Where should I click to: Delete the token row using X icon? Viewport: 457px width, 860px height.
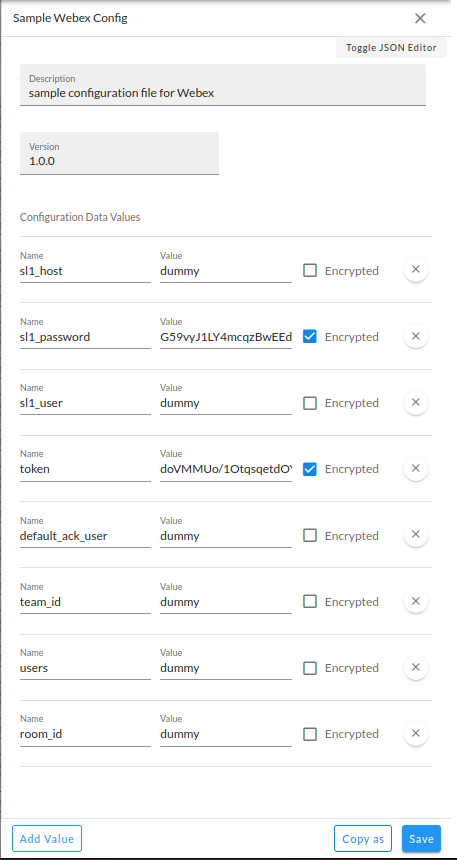(x=415, y=468)
